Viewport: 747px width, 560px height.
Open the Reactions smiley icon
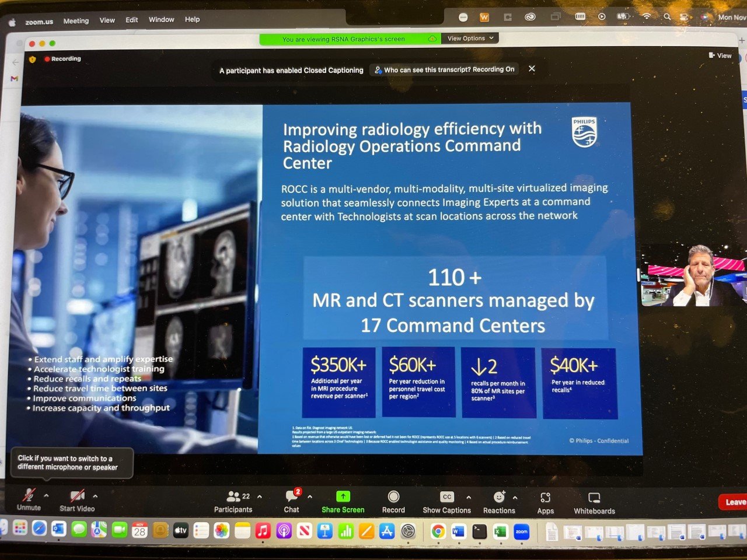point(499,497)
